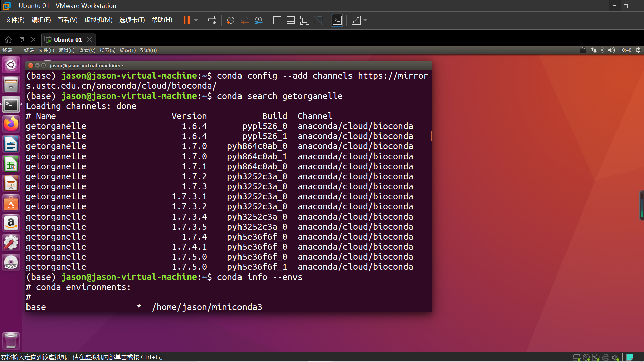The width and height of the screenshot is (644, 362).
Task: Open VMware 文件(F) menu
Action: click(15, 20)
